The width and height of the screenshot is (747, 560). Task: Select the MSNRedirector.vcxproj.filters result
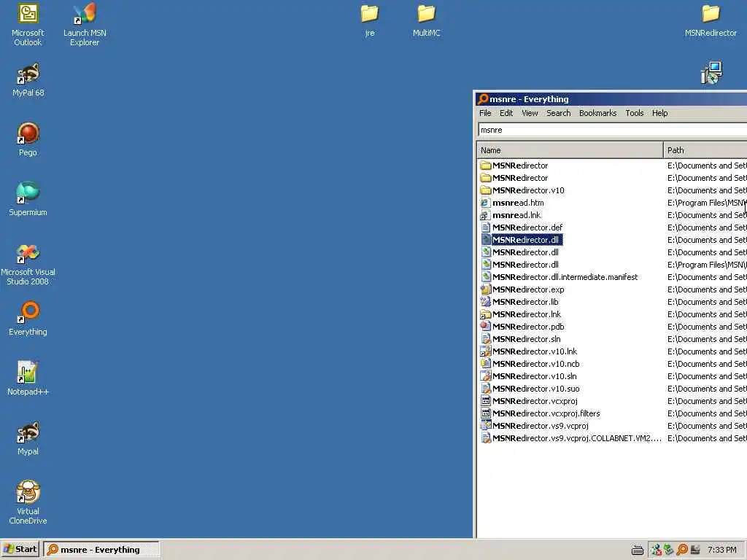coord(546,413)
